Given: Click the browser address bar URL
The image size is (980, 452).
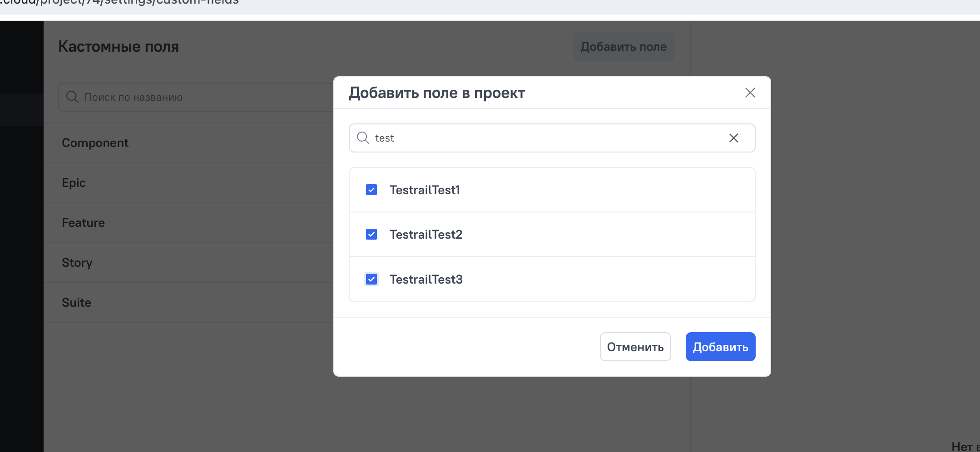Looking at the screenshot, I should tap(119, 3).
